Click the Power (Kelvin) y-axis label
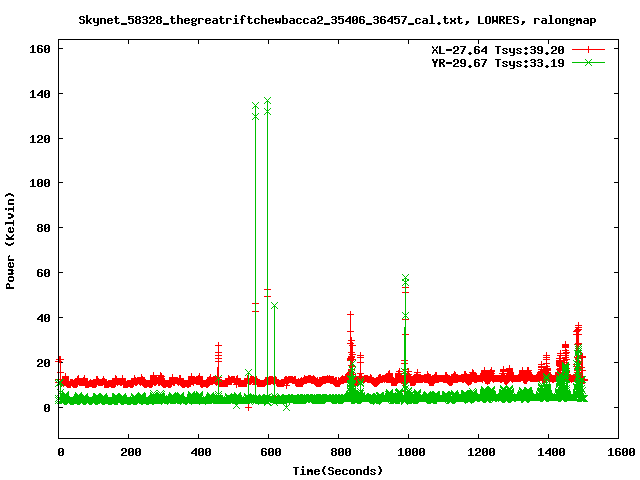Screen dimensions: 640x480 click(10, 241)
